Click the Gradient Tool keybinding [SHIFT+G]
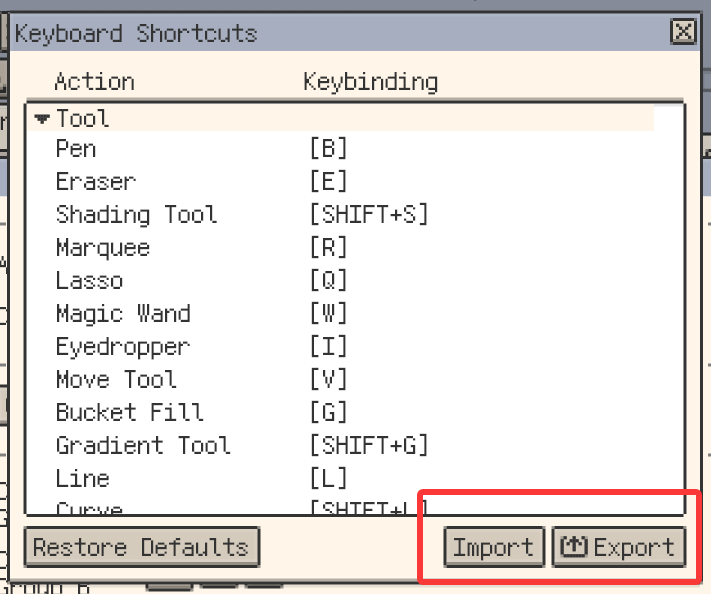 click(x=368, y=446)
